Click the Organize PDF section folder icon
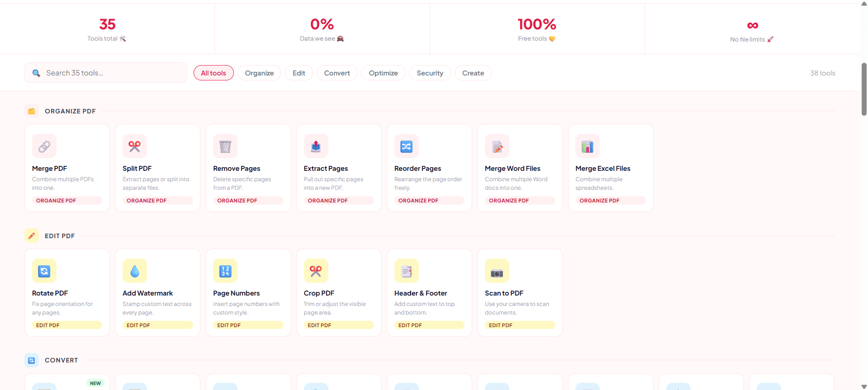868x390 pixels. 32,111
